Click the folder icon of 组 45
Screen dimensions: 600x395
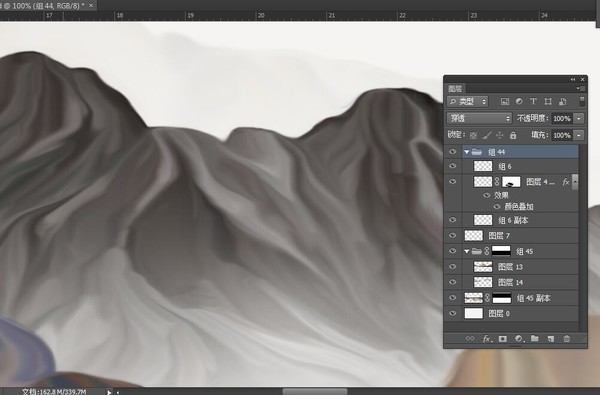[476, 251]
